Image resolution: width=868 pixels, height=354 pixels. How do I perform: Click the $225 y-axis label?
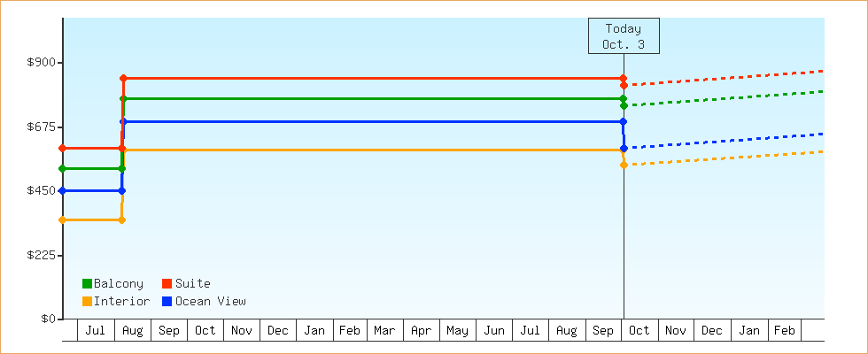tap(41, 255)
